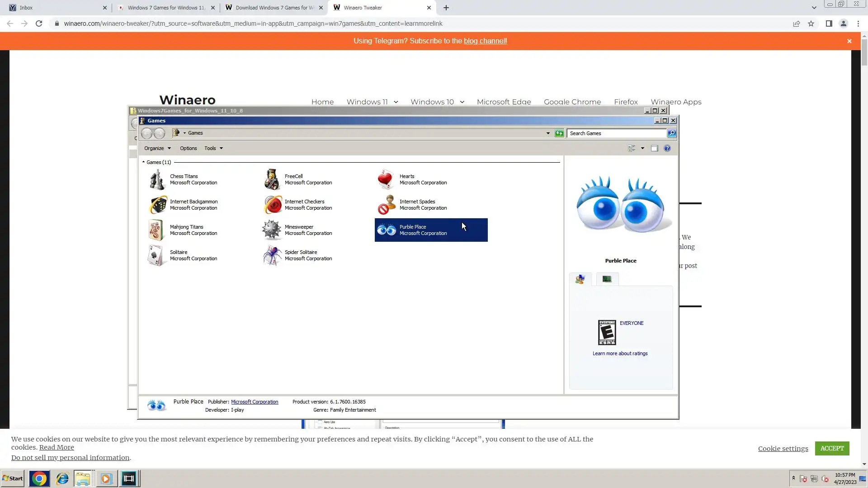This screenshot has width=868, height=488.
Task: Accept cookies with the ACCEPT button
Action: [832, 448]
